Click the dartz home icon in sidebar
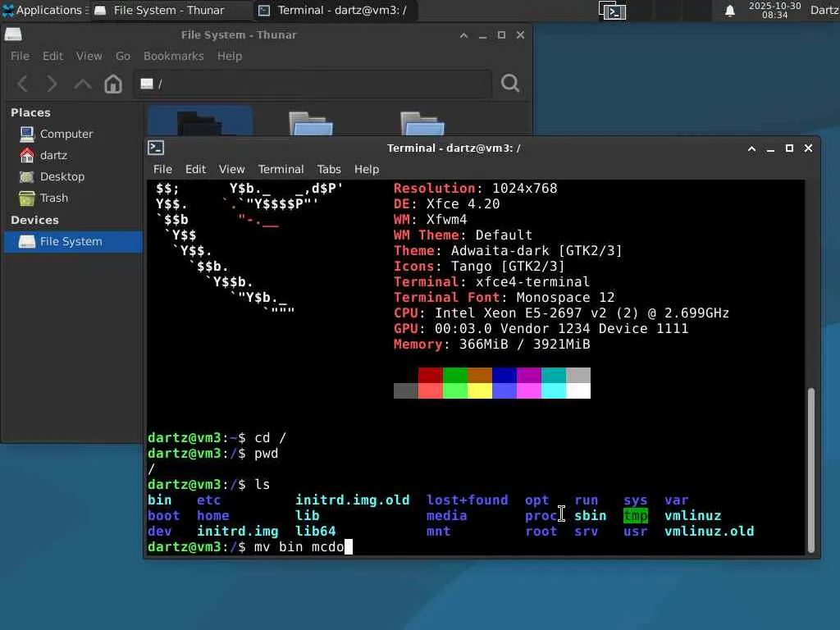 [x=27, y=155]
